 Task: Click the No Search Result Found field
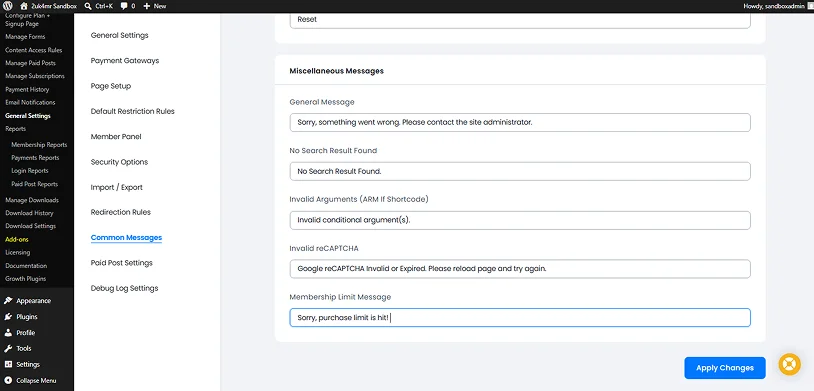[520, 171]
